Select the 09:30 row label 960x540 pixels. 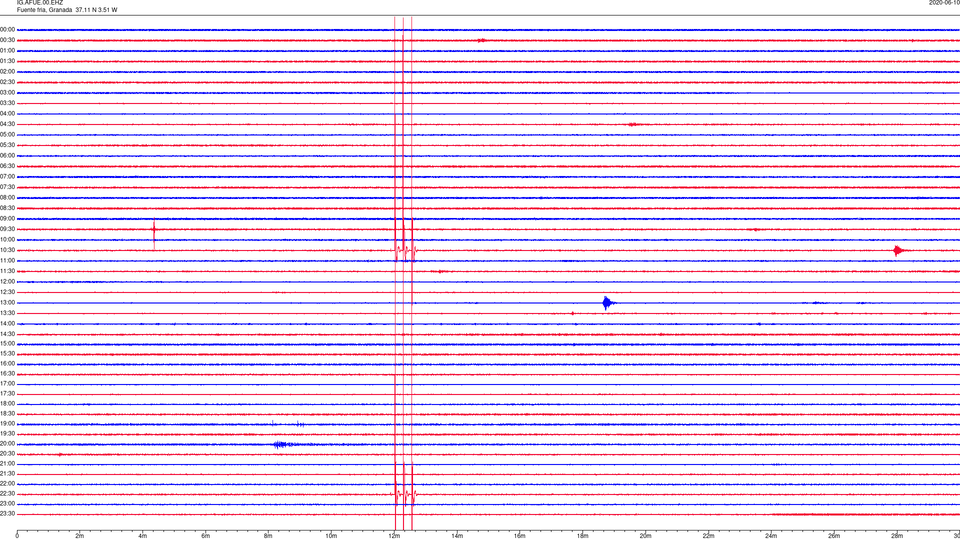[8, 230]
